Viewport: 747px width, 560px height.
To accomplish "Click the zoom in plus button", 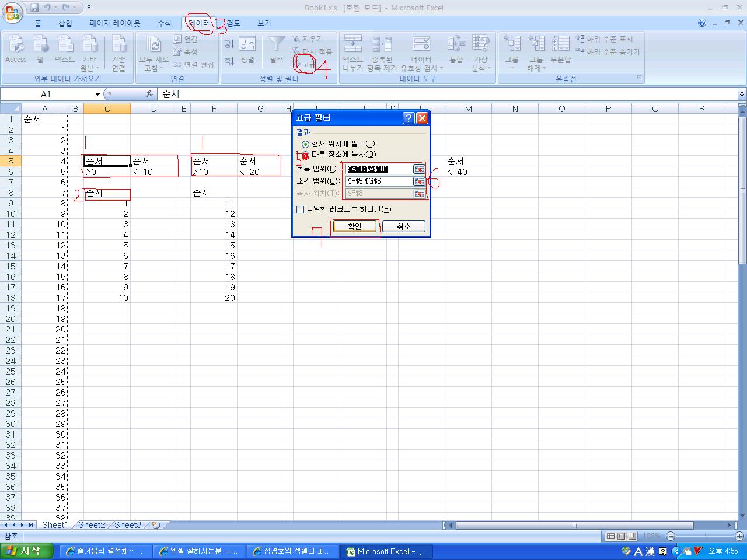I will pyautogui.click(x=739, y=536).
